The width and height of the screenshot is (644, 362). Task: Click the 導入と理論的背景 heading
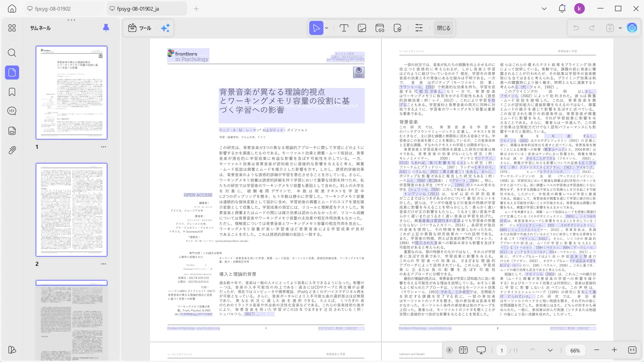(x=238, y=274)
